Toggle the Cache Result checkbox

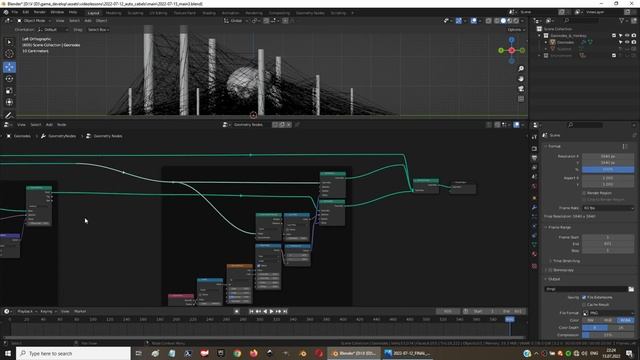click(584, 304)
